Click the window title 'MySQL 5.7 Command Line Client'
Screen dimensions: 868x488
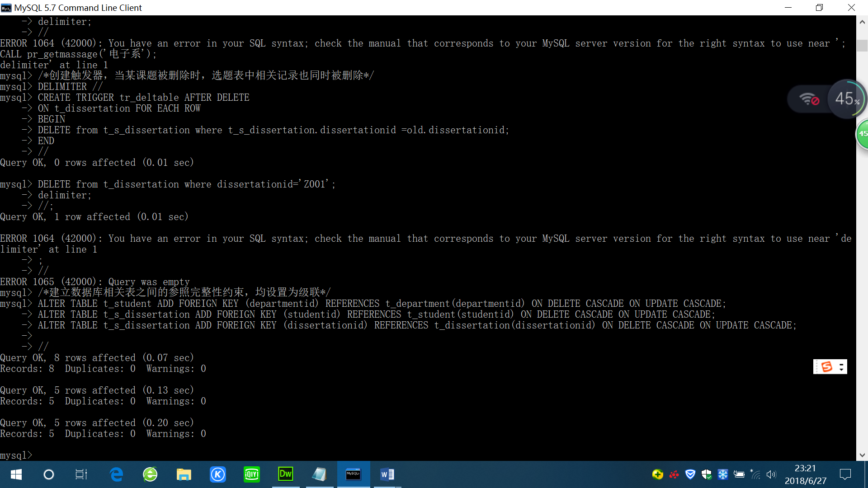tap(78, 8)
